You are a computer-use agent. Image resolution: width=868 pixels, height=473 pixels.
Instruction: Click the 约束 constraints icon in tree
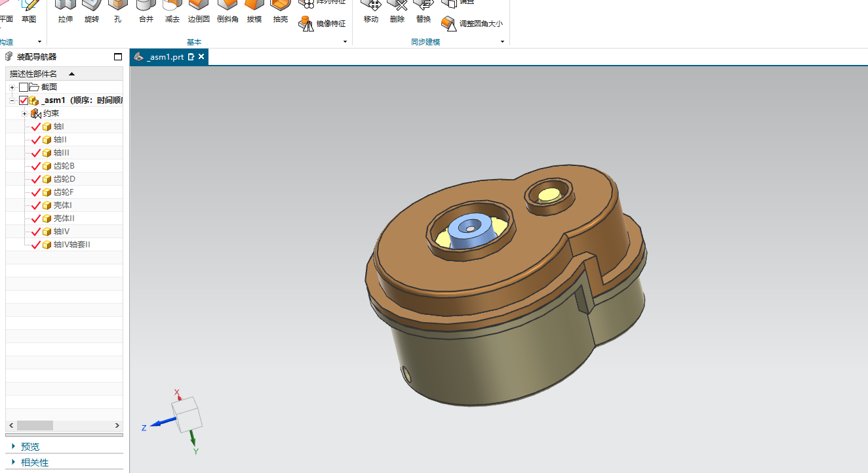36,113
